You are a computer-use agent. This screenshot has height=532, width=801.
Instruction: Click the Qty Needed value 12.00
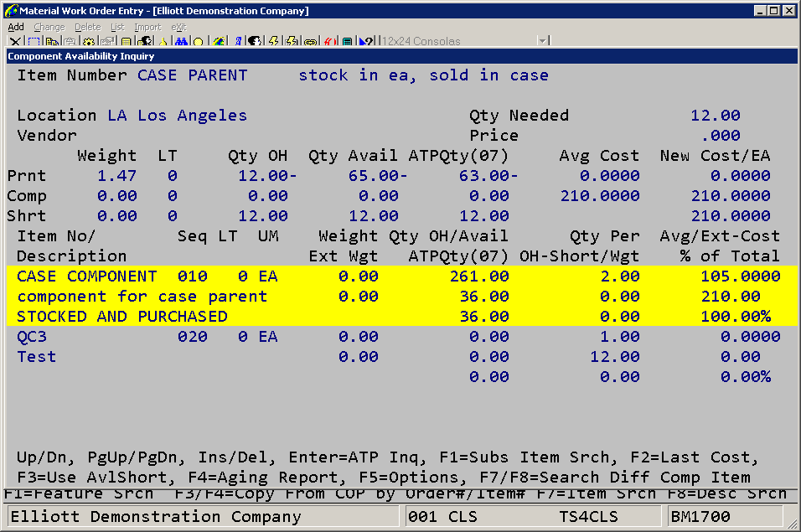click(x=716, y=116)
